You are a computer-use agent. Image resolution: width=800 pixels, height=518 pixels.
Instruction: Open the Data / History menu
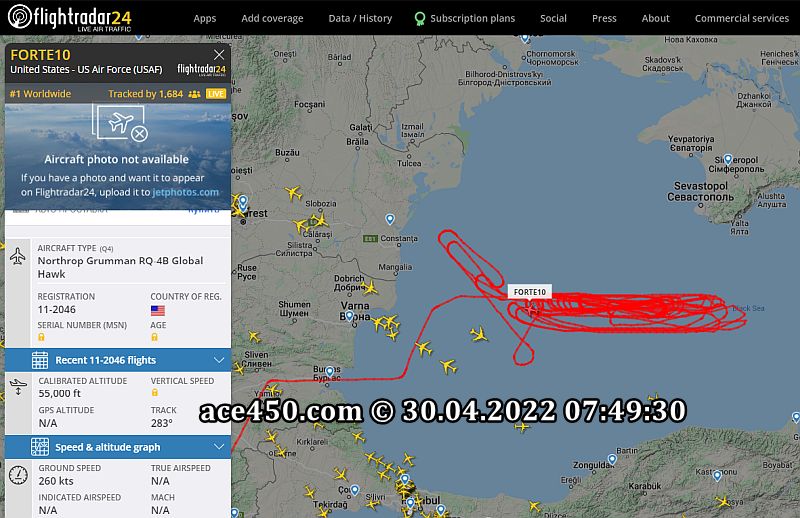(360, 18)
